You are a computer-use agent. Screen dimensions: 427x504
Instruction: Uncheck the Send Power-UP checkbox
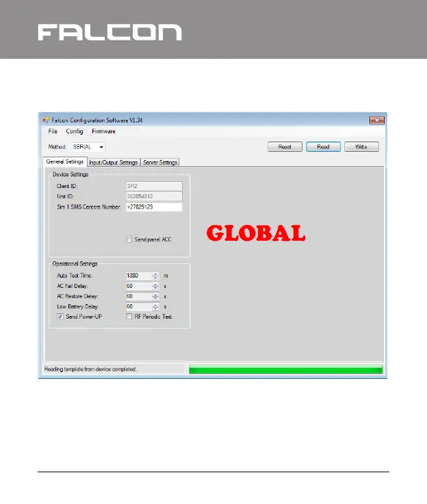click(x=60, y=317)
